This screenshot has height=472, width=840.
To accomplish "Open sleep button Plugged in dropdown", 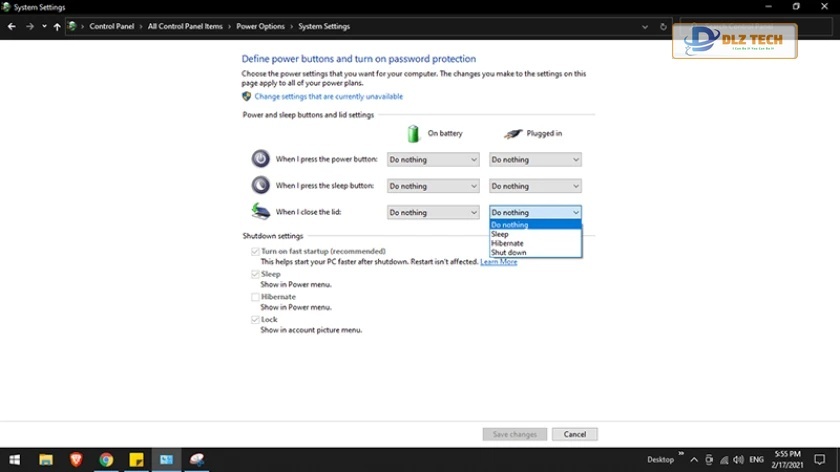I will [x=535, y=186].
